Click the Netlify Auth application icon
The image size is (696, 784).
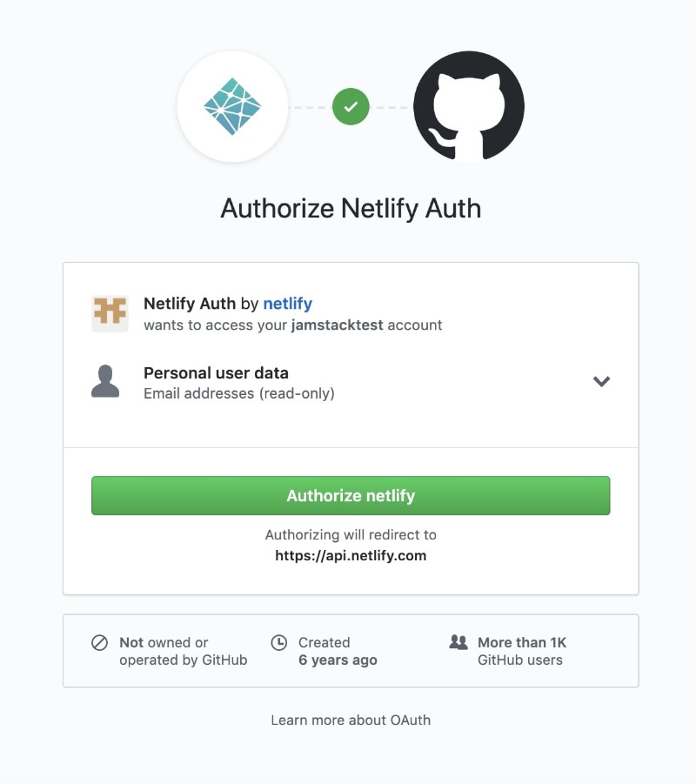click(110, 313)
